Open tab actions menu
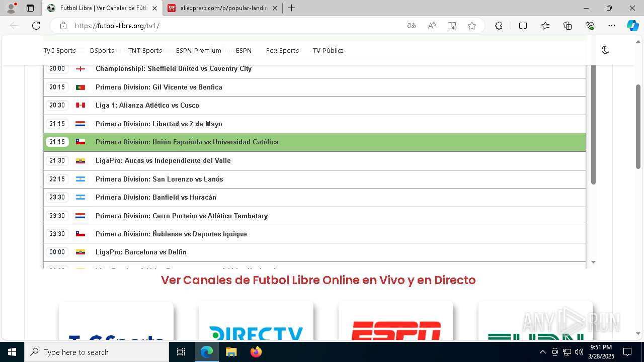The image size is (644, 362). (30, 8)
